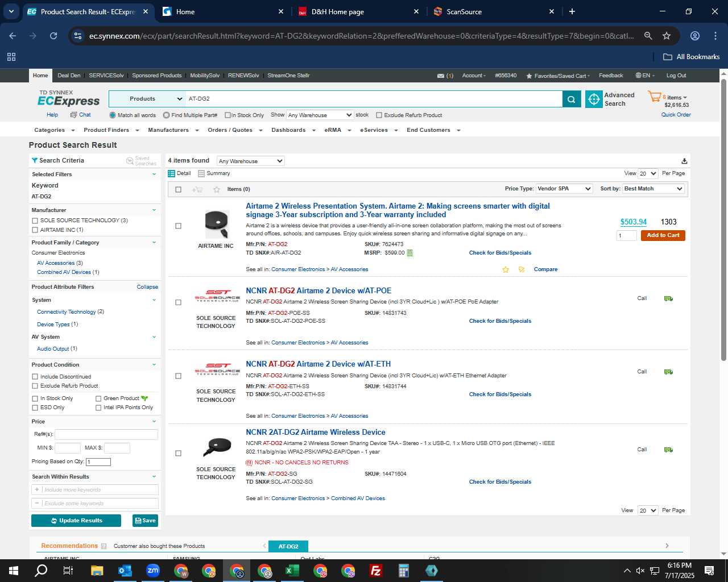The height and width of the screenshot is (582, 728).
Task: Select Match all words radio button
Action: point(113,115)
